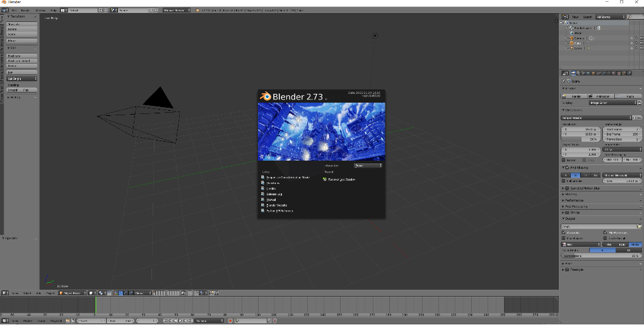Open the PNG file format dropdown

pyautogui.click(x=581, y=244)
